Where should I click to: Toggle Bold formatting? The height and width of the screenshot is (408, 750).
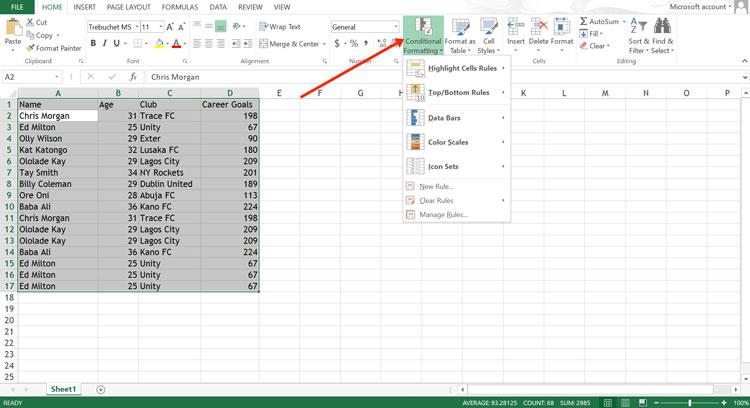tap(93, 44)
